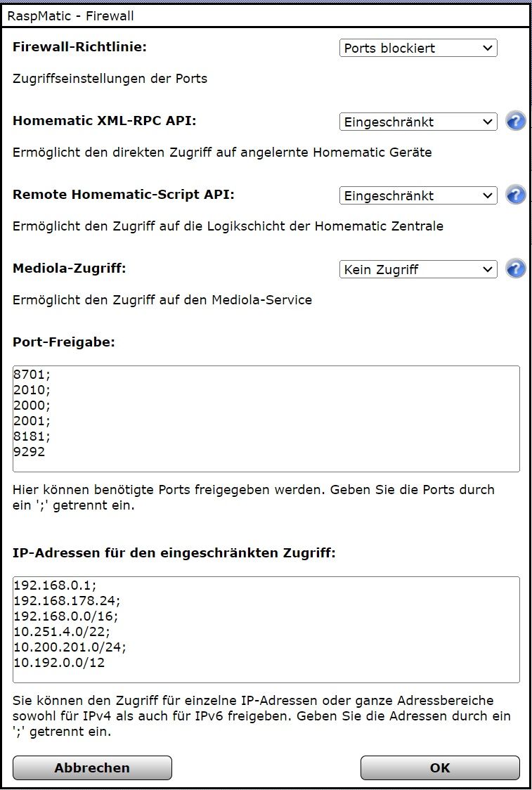This screenshot has height=790, width=532.
Task: Open the Firewall-Richtlinie dropdown
Action: tap(418, 48)
